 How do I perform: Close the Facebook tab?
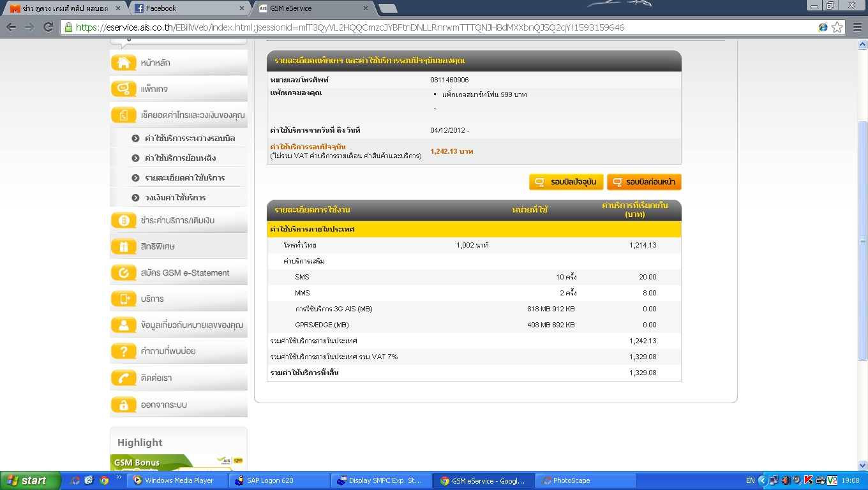click(x=241, y=8)
